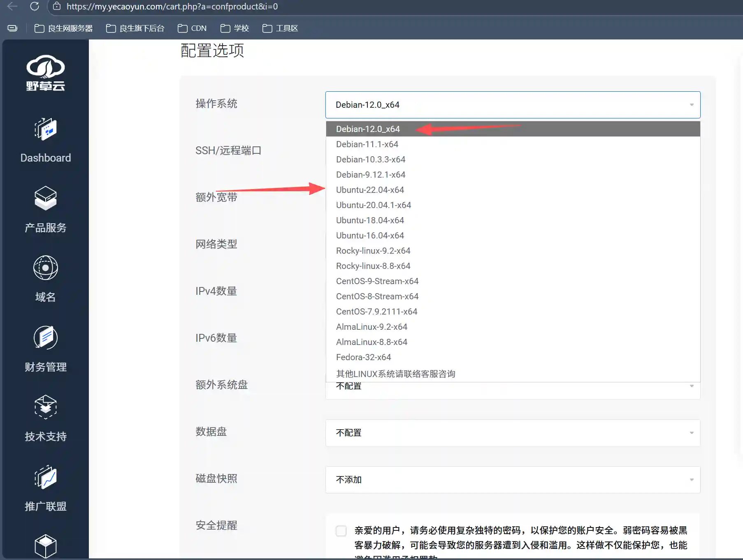Open 财务管理 document icon
The height and width of the screenshot is (560, 743).
(46, 337)
